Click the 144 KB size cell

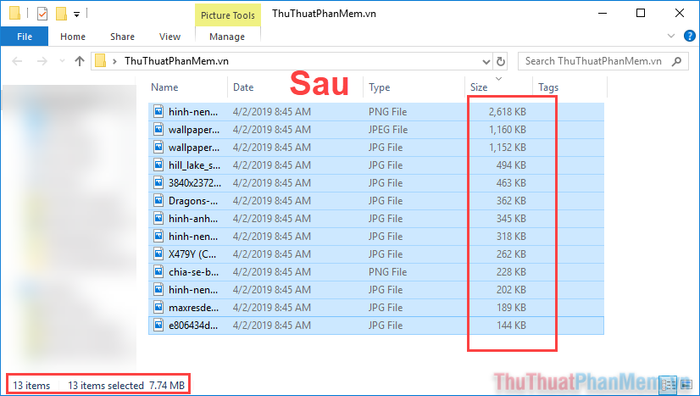click(511, 325)
